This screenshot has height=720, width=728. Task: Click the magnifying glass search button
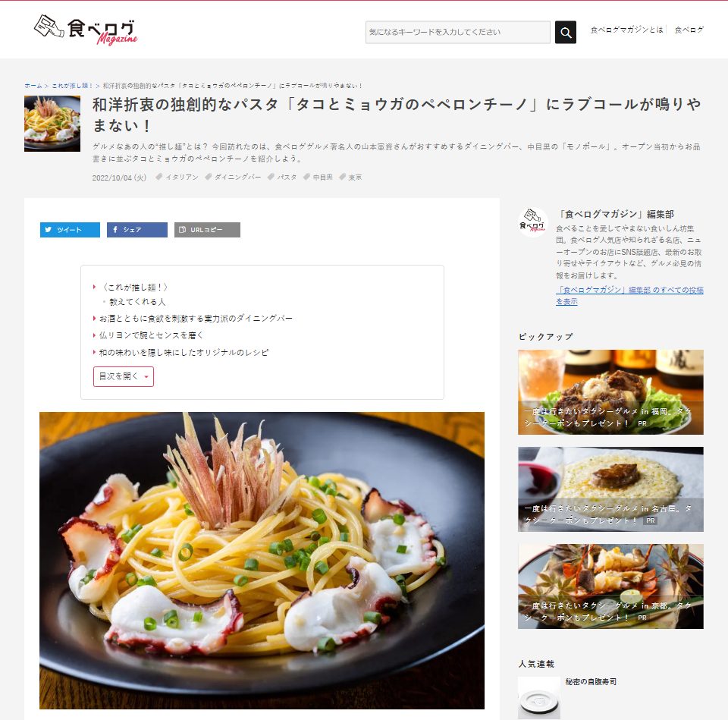click(x=565, y=32)
